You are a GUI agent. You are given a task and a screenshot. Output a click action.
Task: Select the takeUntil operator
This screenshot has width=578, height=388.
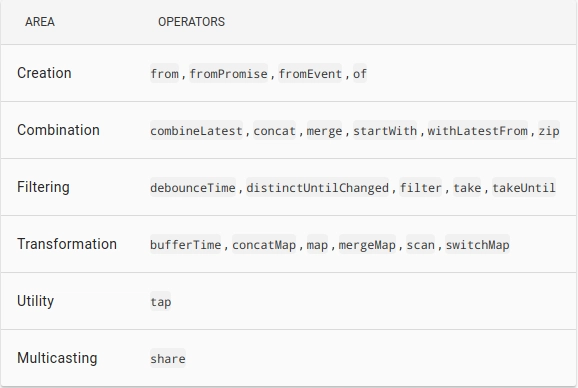(x=524, y=187)
